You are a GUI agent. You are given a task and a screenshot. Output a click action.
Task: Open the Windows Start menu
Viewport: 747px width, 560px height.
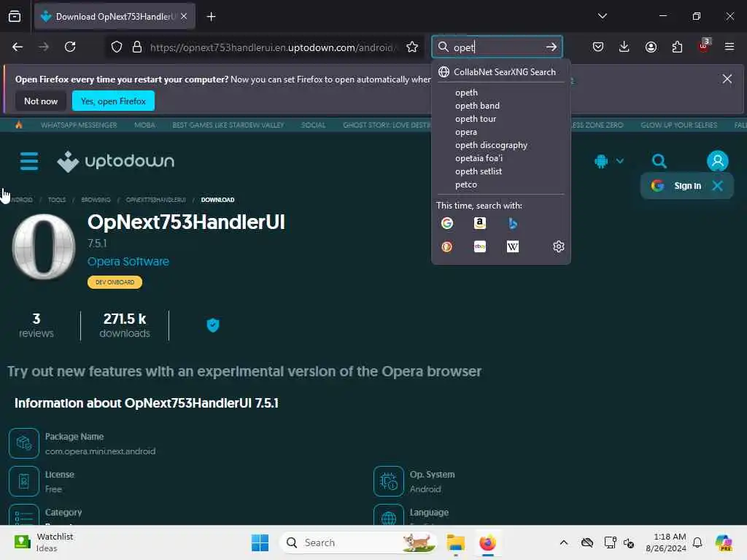[260, 542]
